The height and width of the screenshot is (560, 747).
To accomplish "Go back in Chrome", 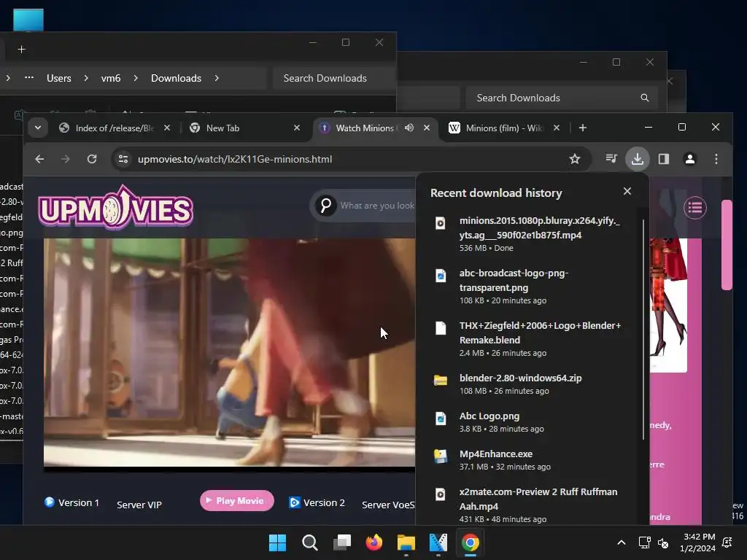I will [39, 159].
